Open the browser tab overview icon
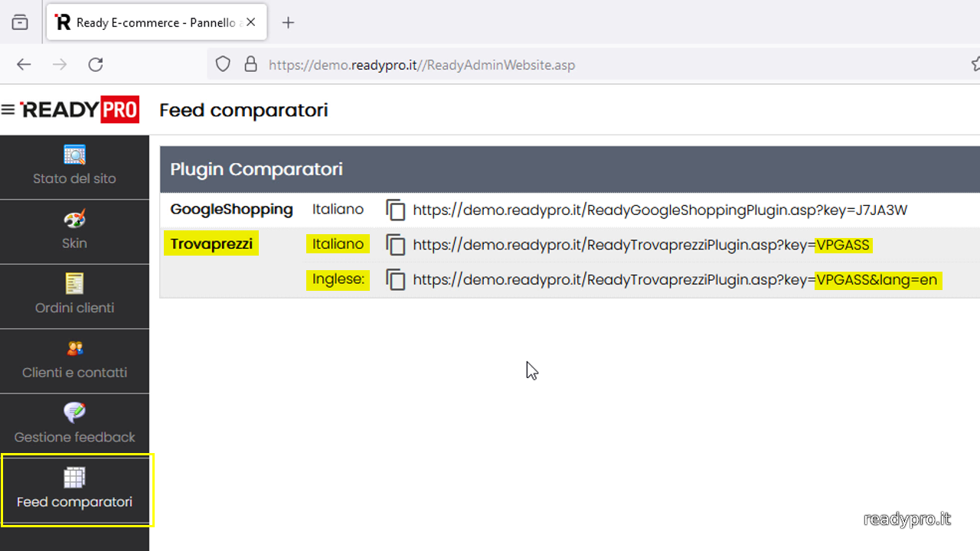Viewport: 980px width, 551px height. click(x=20, y=22)
